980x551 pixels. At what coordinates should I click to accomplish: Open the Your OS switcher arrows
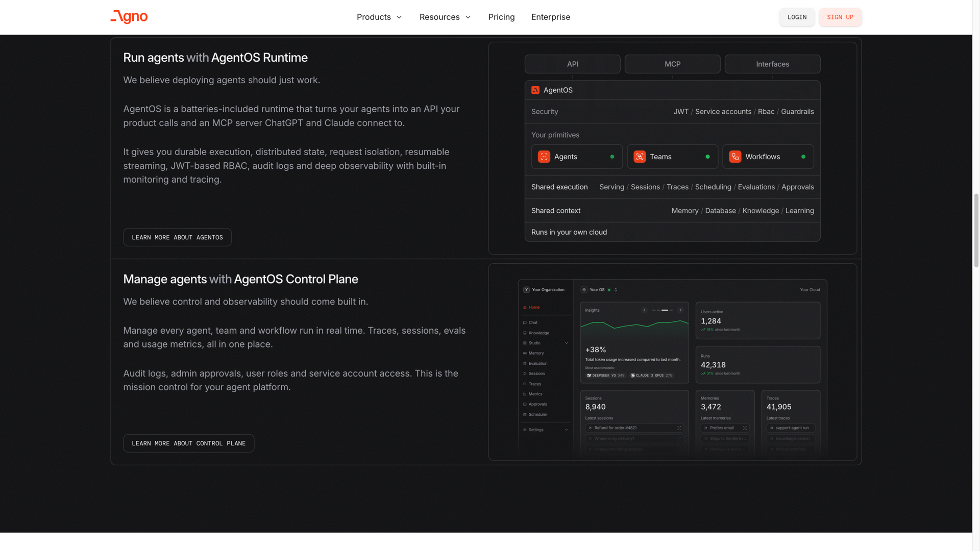click(616, 290)
